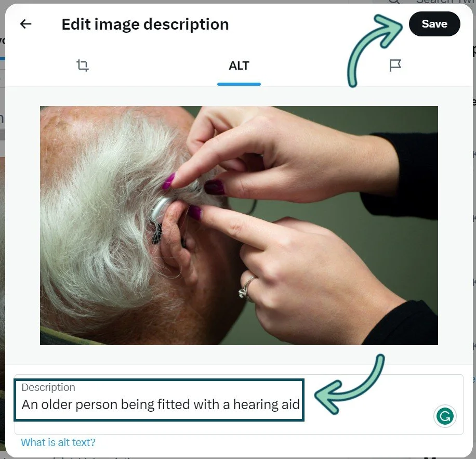Click the 'Edit image description' heading
This screenshot has height=459, width=476.
click(x=145, y=24)
